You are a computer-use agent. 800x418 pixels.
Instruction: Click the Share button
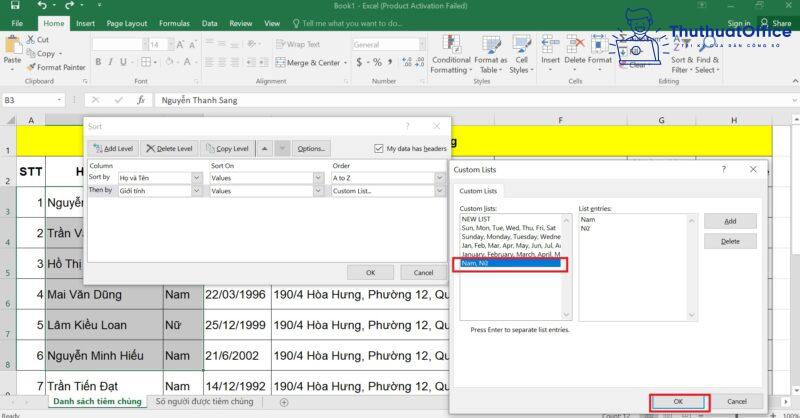click(776, 23)
